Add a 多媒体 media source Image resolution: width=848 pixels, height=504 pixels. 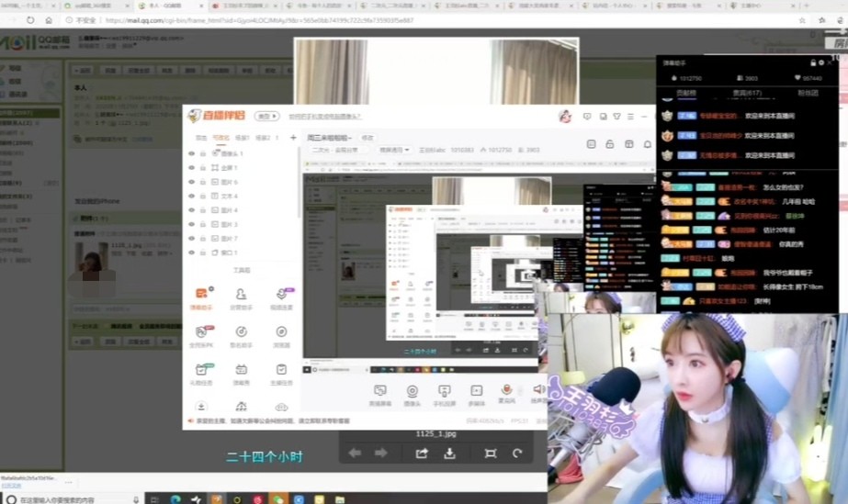476,396
